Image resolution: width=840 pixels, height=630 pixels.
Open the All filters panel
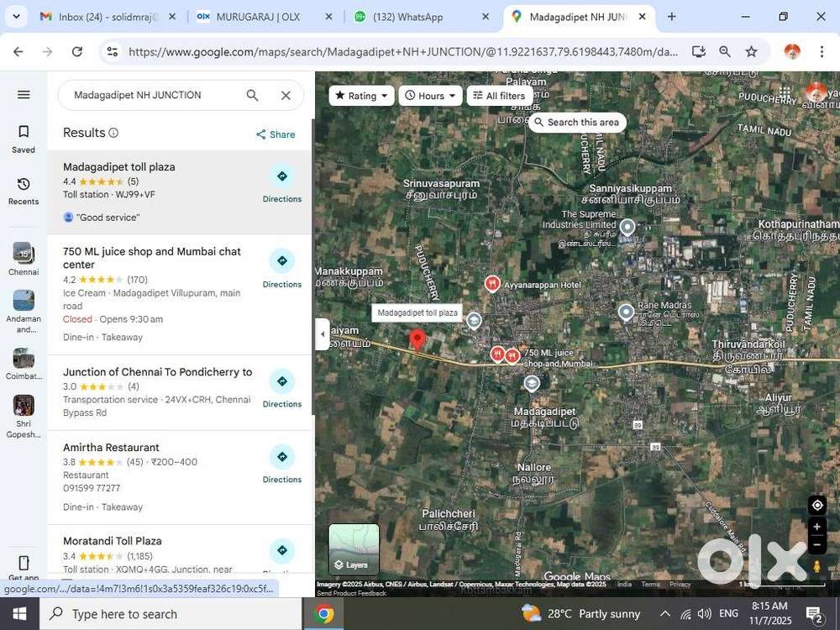[499, 95]
